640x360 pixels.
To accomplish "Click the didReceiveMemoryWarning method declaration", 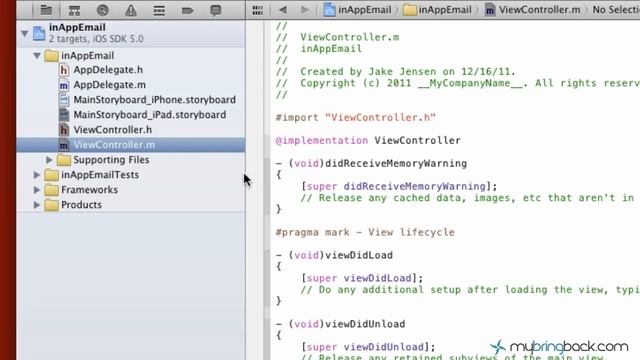I will (371, 163).
